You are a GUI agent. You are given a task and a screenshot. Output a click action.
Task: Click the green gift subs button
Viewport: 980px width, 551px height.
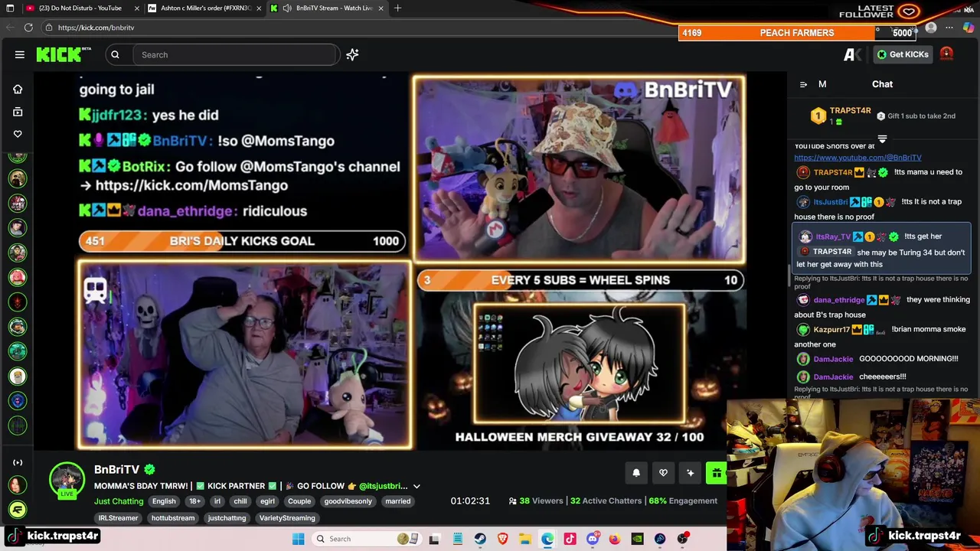(717, 473)
